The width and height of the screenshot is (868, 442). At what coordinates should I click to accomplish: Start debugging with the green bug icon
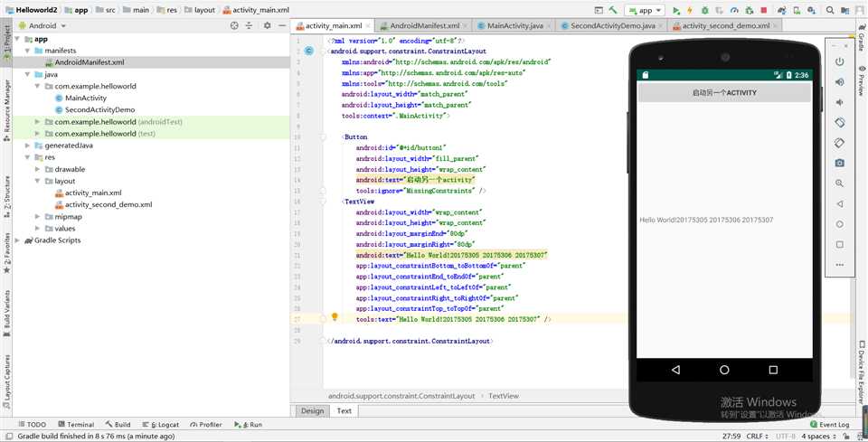(704, 10)
